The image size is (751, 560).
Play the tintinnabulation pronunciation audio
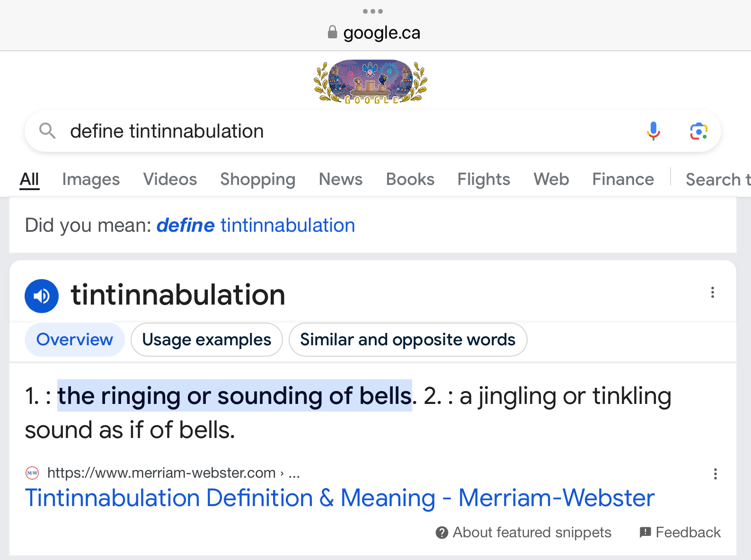(x=42, y=296)
